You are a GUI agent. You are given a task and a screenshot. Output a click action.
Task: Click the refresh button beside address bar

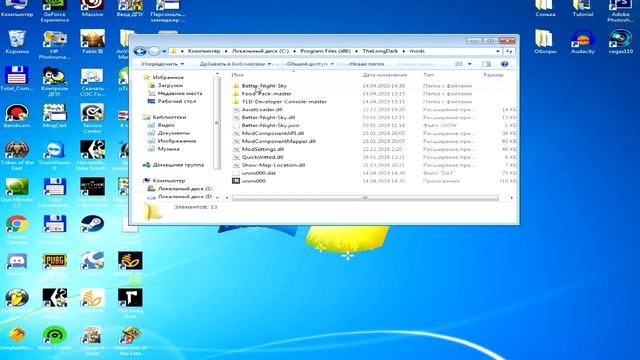point(509,51)
